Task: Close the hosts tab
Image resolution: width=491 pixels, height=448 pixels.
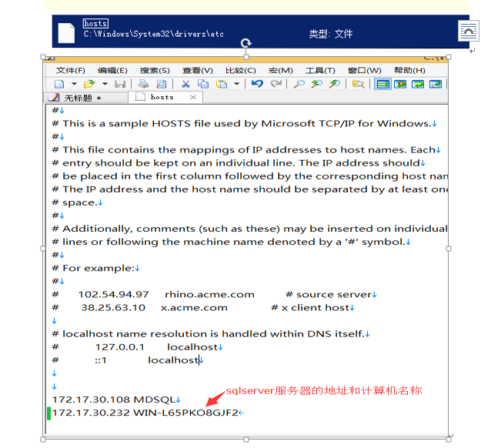Action: pyautogui.click(x=193, y=98)
